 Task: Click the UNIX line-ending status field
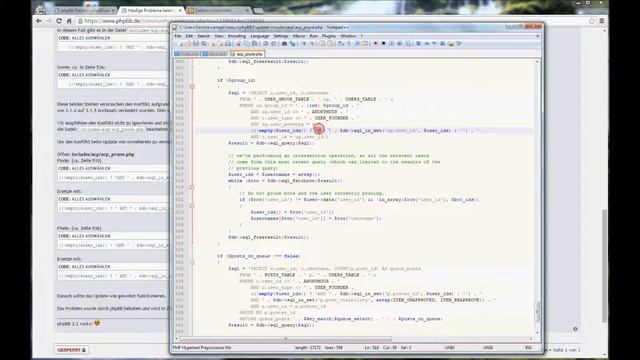click(449, 348)
